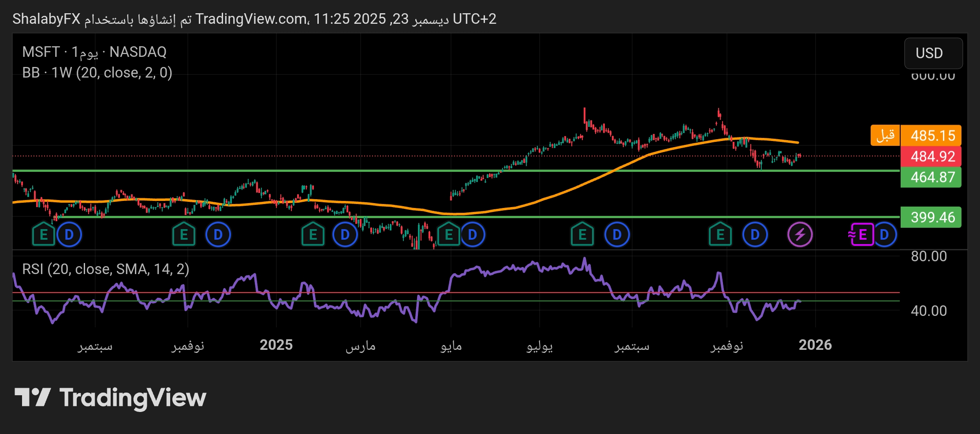Click the orange قبل price alert label
Image resolution: width=980 pixels, height=434 pixels.
[x=884, y=135]
